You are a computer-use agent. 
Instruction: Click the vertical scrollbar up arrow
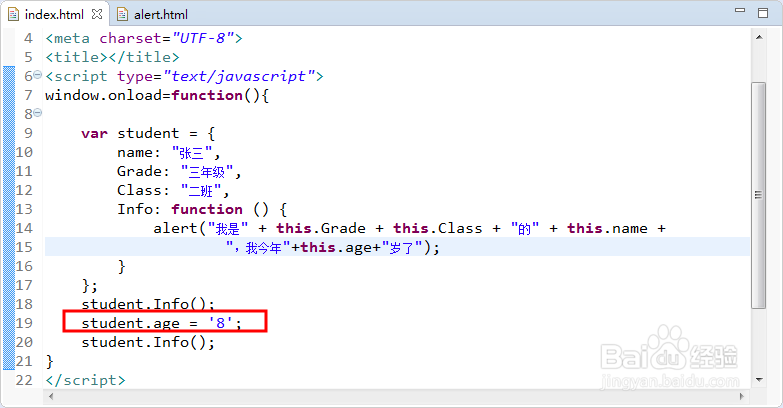[x=759, y=37]
